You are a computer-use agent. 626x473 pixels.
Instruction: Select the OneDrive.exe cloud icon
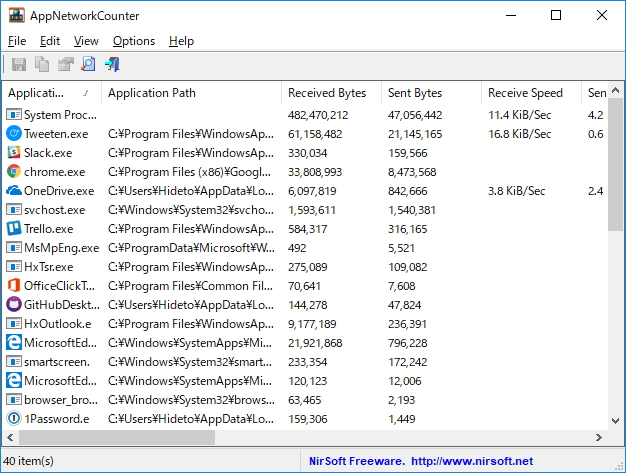tap(14, 191)
